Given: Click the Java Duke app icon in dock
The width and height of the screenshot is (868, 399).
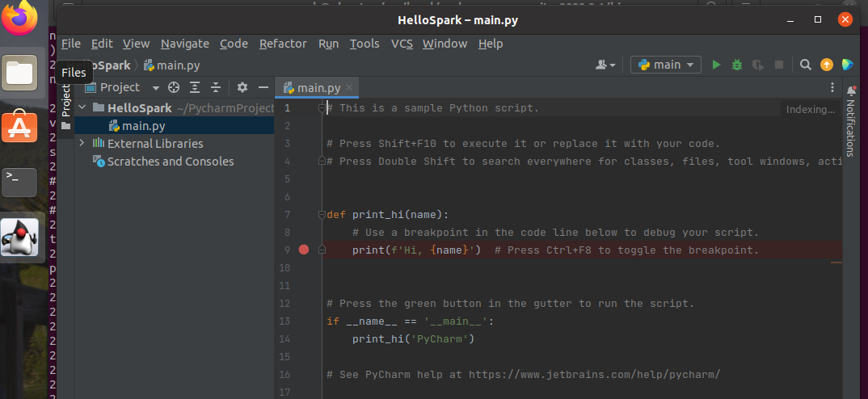Looking at the screenshot, I should coord(20,237).
